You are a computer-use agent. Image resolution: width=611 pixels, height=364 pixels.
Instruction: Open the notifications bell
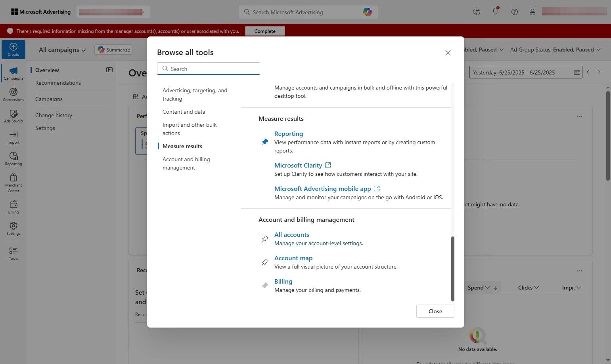[495, 12]
